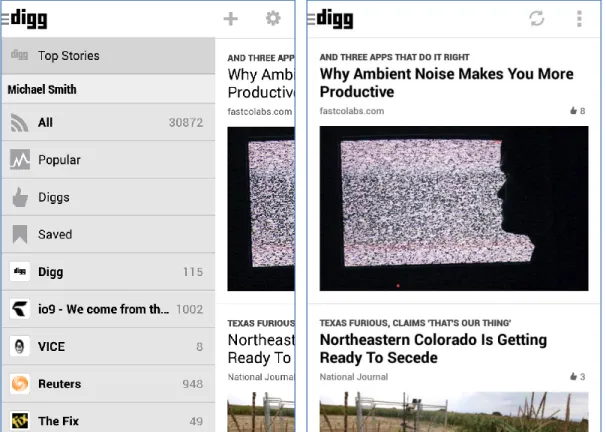Tap the plus add-feed icon

click(230, 19)
